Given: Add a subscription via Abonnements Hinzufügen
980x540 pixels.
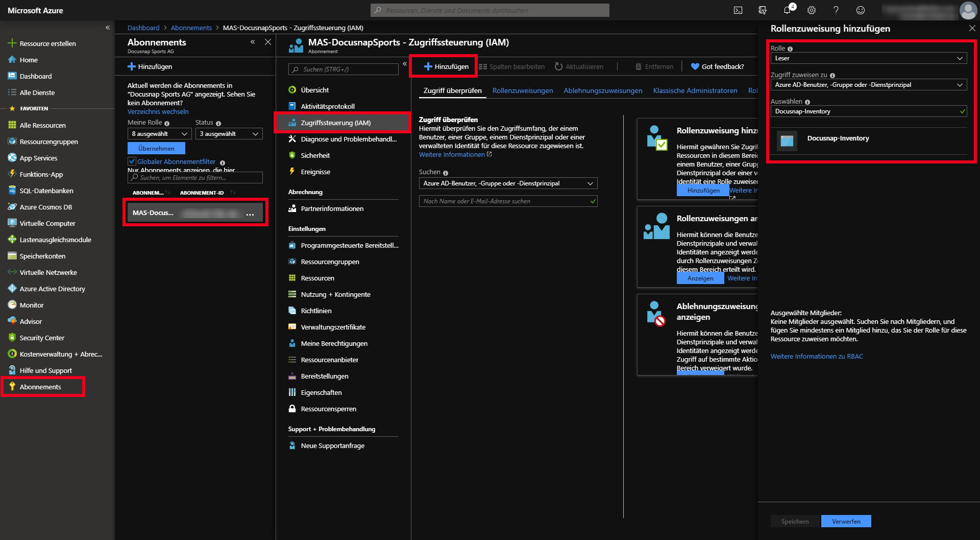Looking at the screenshot, I should click(x=150, y=66).
